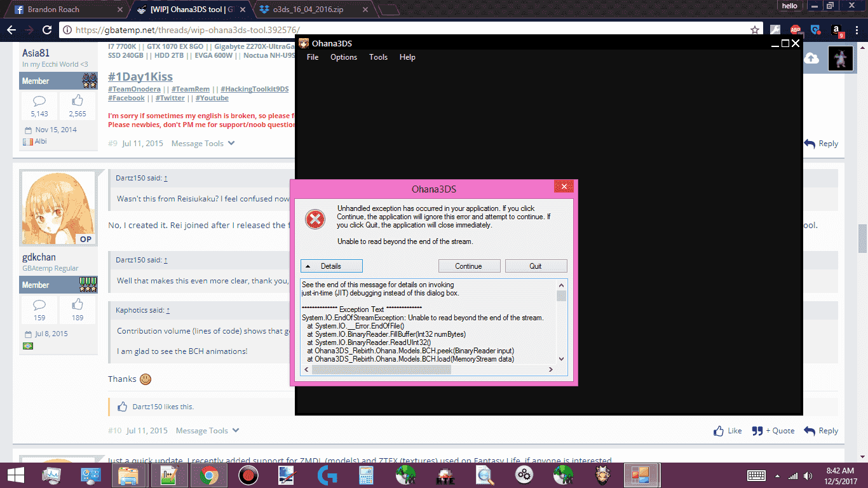Viewport: 868px width, 488px height.
Task: Jump to Kaphotics quoted post arrow
Action: tap(168, 311)
